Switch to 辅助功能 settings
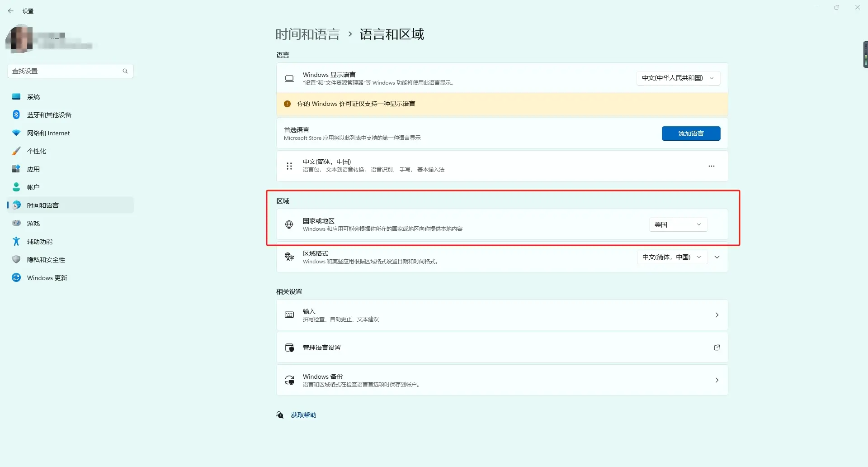Screen dimensions: 868x467 [71, 241]
